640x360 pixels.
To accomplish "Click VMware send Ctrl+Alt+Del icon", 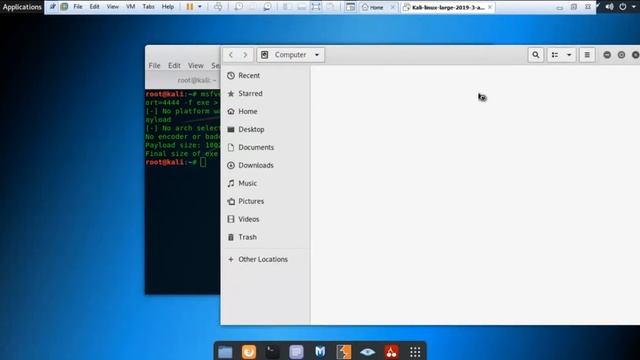I will 218,7.
